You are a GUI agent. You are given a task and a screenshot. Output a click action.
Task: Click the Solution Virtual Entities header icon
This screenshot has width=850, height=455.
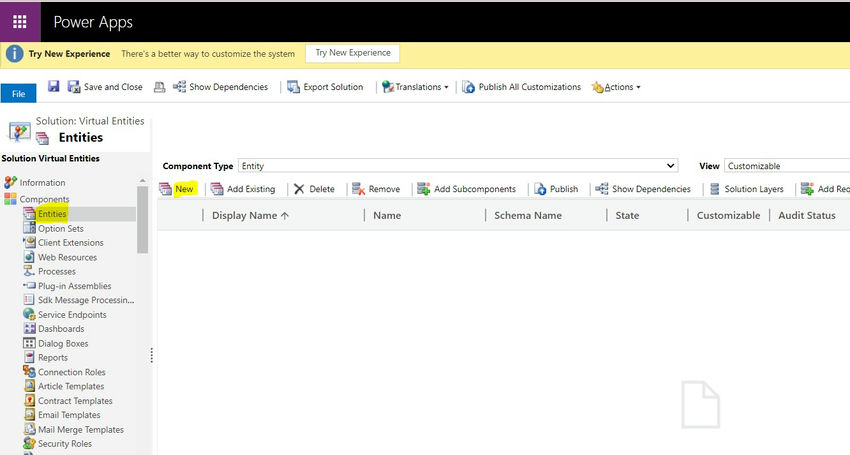18,132
